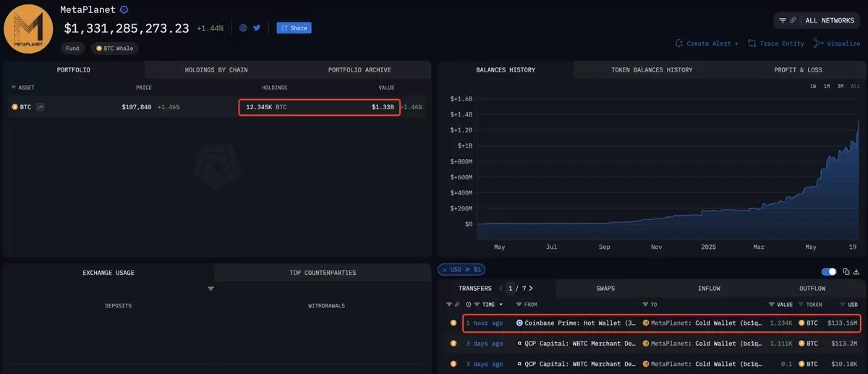
Task: Select the ALL chart range
Action: coord(855,86)
